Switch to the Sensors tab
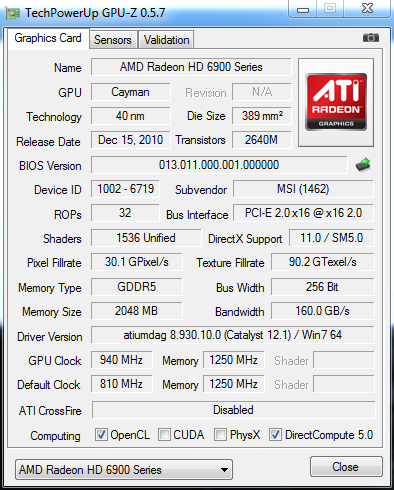Viewport: 394px width, 490px height. tap(113, 40)
